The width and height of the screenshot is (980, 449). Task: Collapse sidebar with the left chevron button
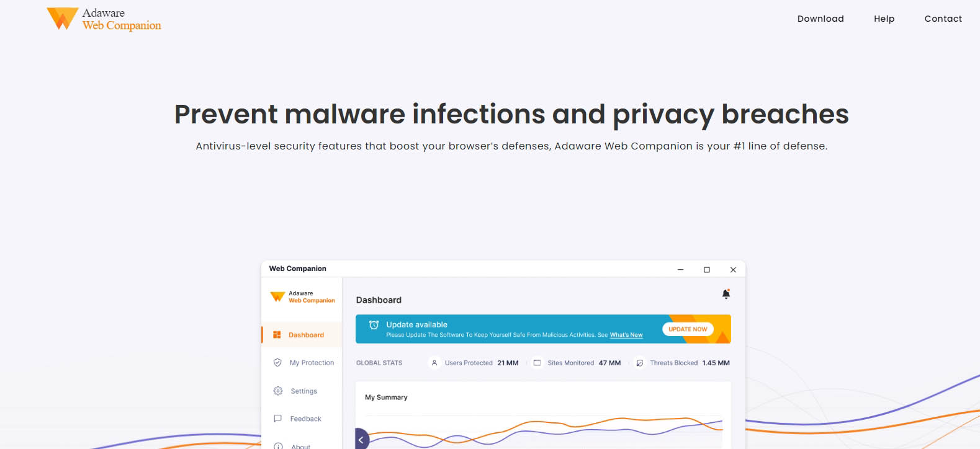coord(361,439)
